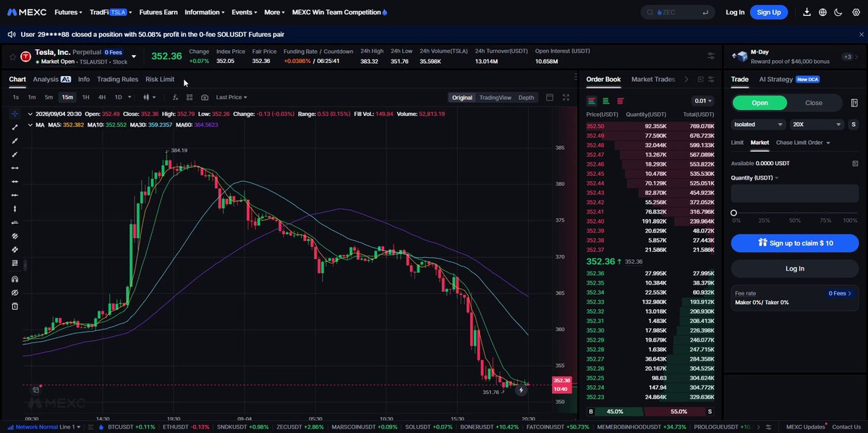Open the Isolated margin mode dropdown

(759, 125)
